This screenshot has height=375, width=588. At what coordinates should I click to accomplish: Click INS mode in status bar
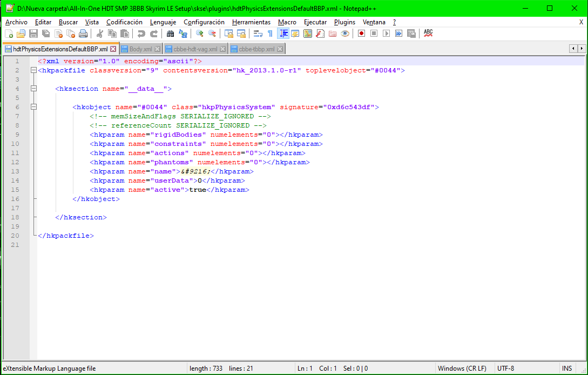pyautogui.click(x=566, y=369)
